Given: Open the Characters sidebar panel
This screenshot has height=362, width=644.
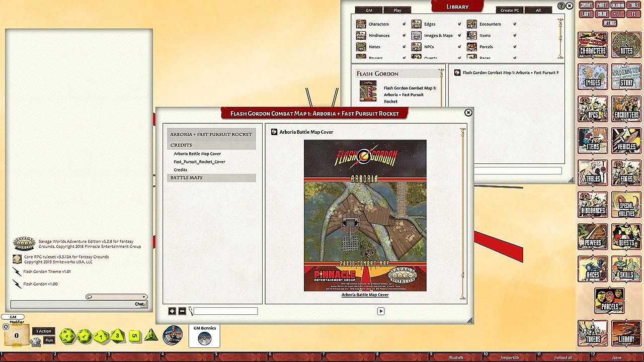Looking at the screenshot, I should [x=593, y=45].
